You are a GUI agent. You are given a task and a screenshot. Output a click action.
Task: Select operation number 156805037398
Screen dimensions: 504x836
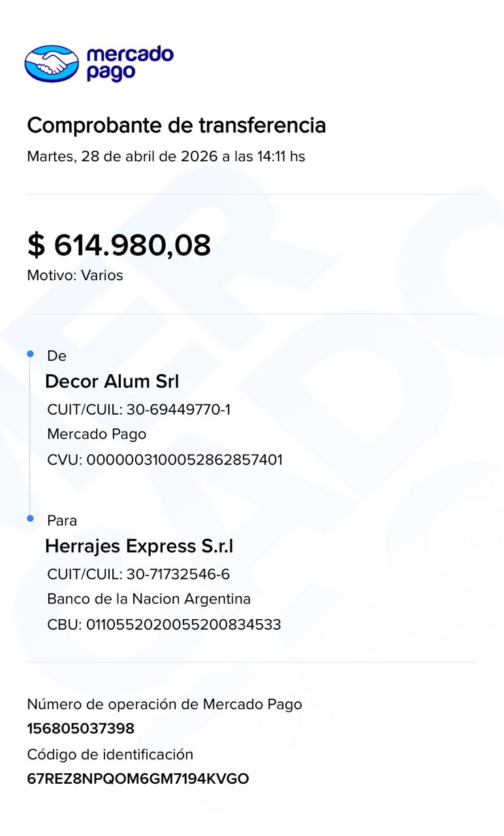pyautogui.click(x=81, y=729)
